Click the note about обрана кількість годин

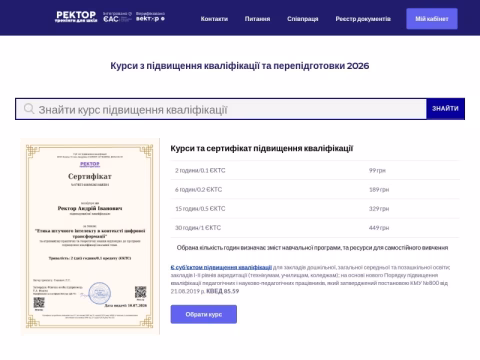pos(312,248)
